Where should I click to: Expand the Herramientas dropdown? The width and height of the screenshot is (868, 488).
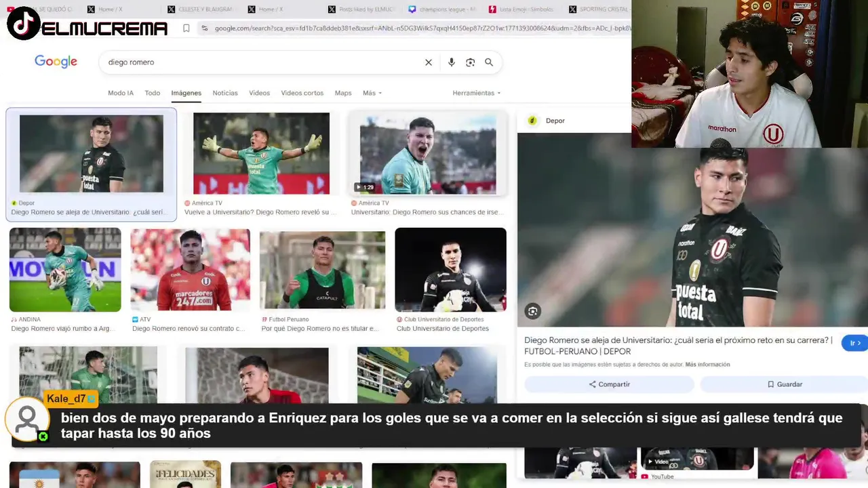477,93
